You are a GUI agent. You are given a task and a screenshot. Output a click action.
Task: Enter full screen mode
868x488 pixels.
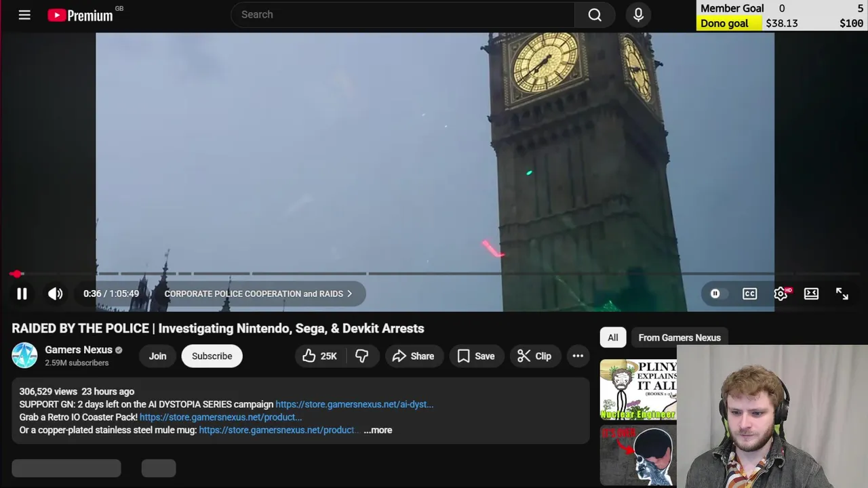point(842,293)
